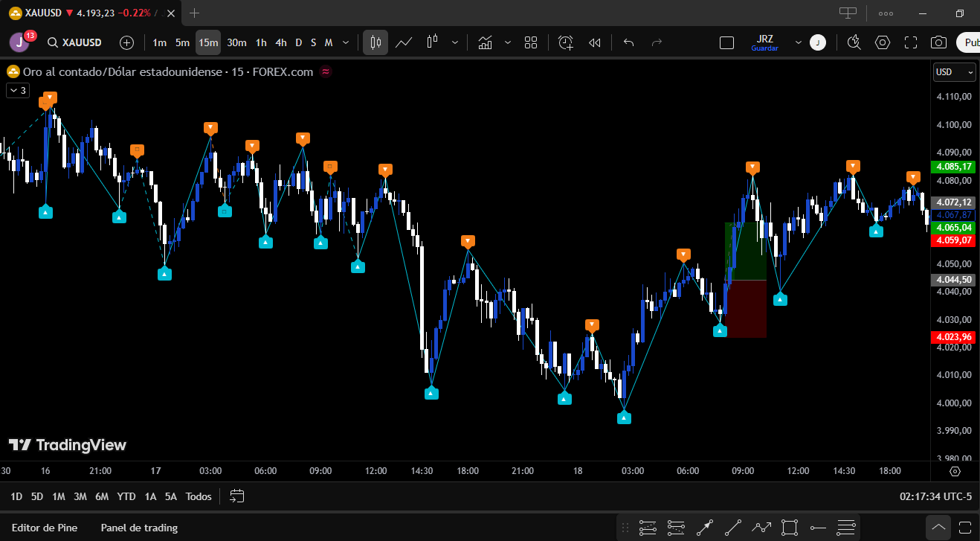Select the line chart style icon
980x541 pixels.
404,42
